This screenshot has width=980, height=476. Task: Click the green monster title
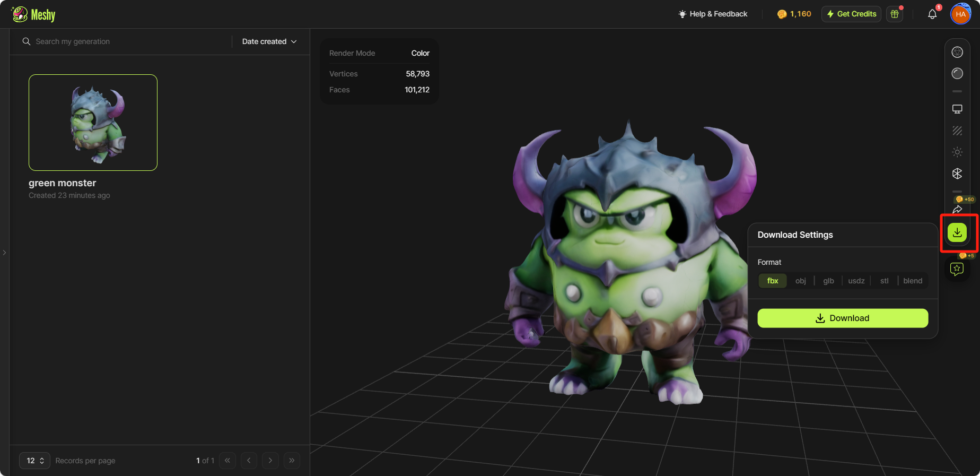(x=62, y=183)
